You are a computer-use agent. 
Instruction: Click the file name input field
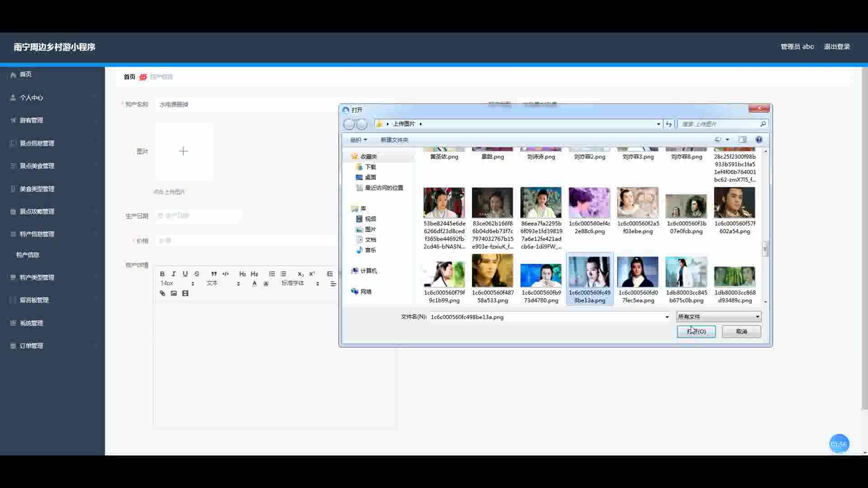point(546,317)
